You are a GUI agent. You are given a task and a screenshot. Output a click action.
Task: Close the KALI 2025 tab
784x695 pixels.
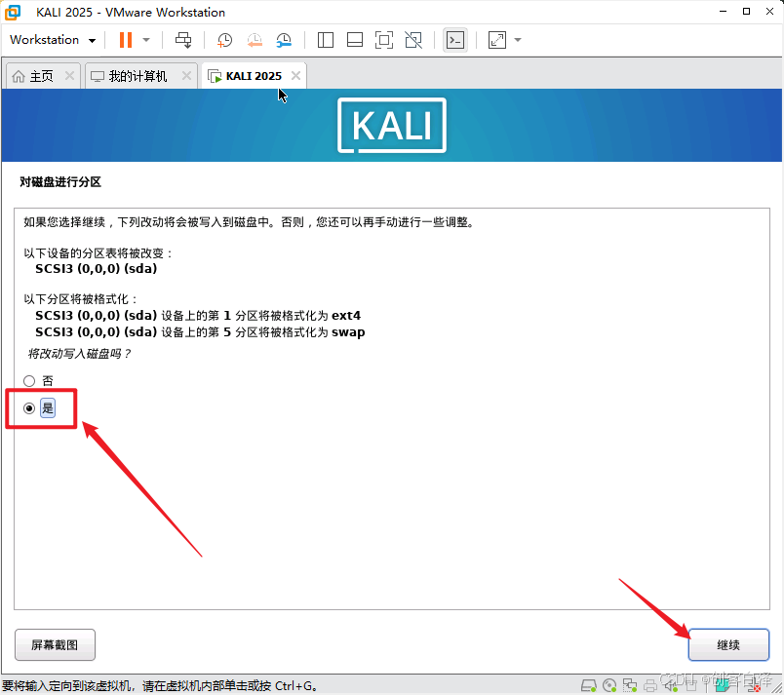(296, 75)
